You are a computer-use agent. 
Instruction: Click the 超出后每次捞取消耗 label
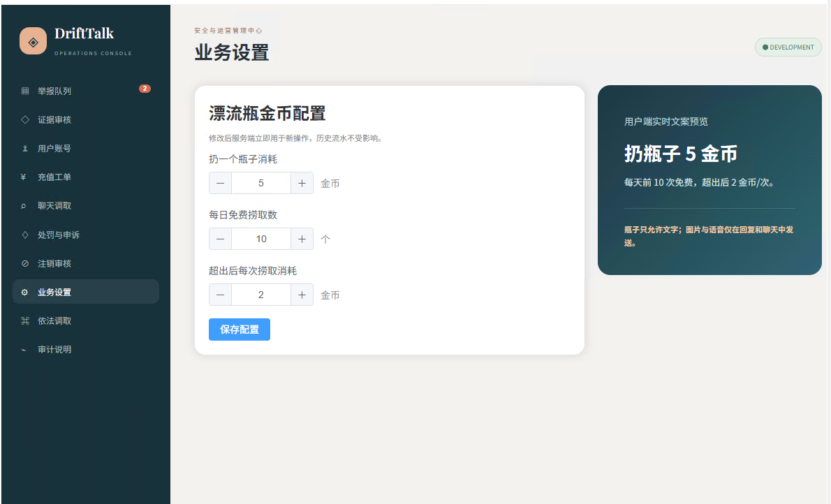coord(253,271)
